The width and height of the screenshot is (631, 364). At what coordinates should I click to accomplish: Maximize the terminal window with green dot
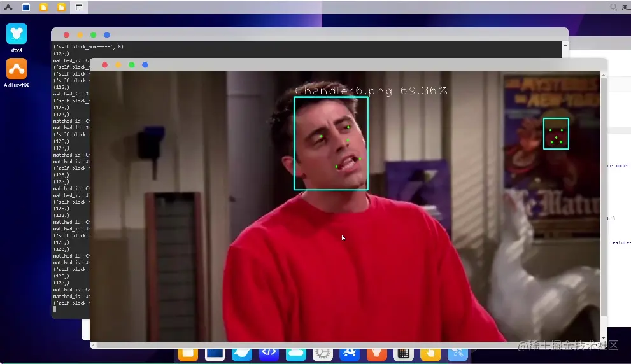point(94,35)
